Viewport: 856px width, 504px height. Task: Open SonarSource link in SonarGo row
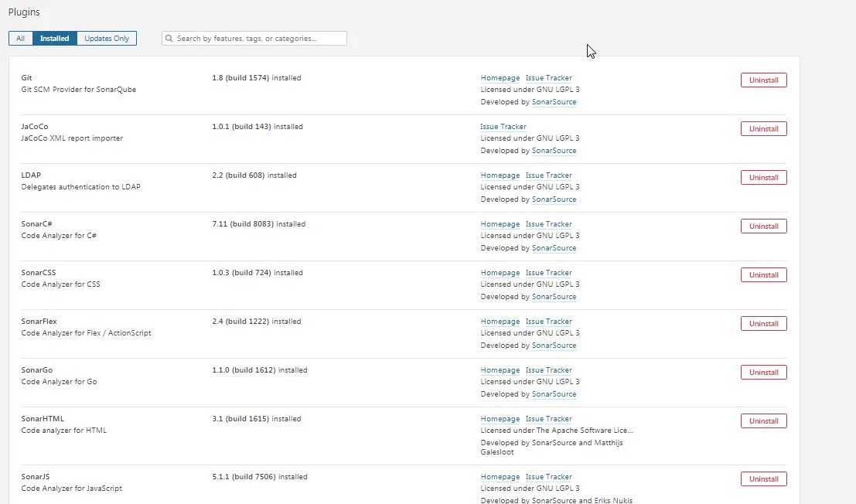click(x=554, y=393)
